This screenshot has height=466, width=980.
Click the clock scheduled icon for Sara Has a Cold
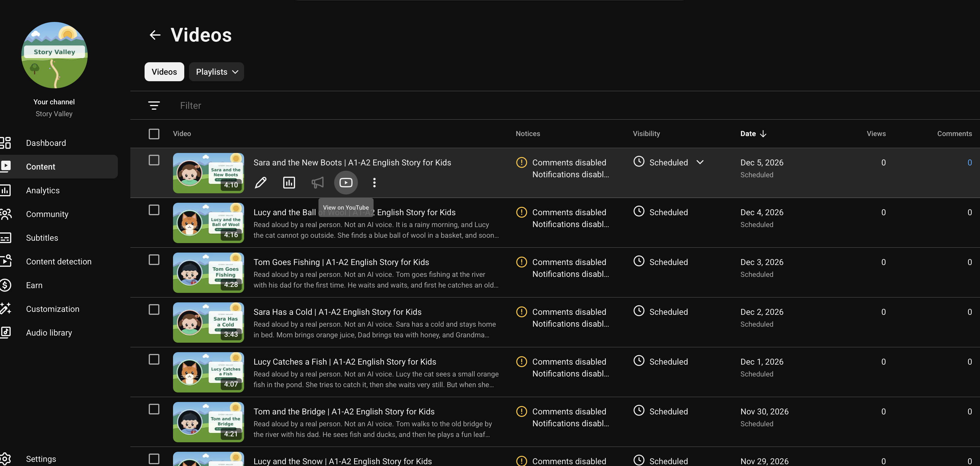pyautogui.click(x=639, y=311)
